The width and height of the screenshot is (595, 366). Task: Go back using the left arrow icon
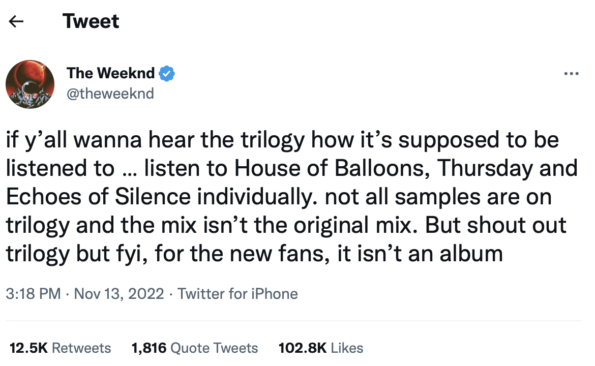click(x=16, y=21)
